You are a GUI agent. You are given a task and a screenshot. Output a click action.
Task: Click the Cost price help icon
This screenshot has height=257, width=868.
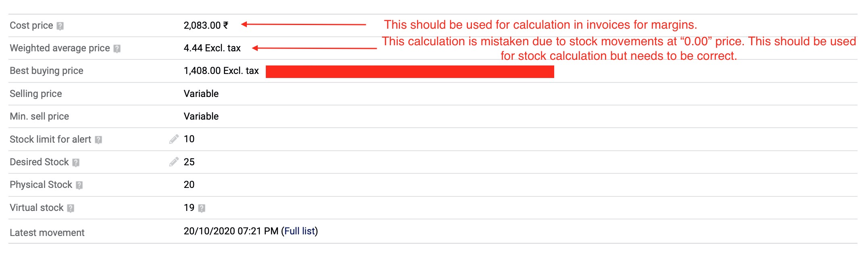[x=61, y=25]
